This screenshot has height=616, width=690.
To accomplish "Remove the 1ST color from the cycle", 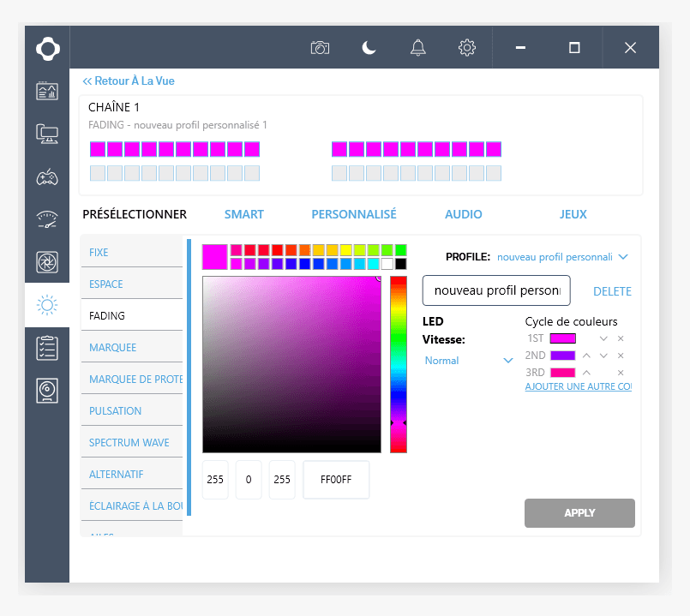I will (x=621, y=339).
